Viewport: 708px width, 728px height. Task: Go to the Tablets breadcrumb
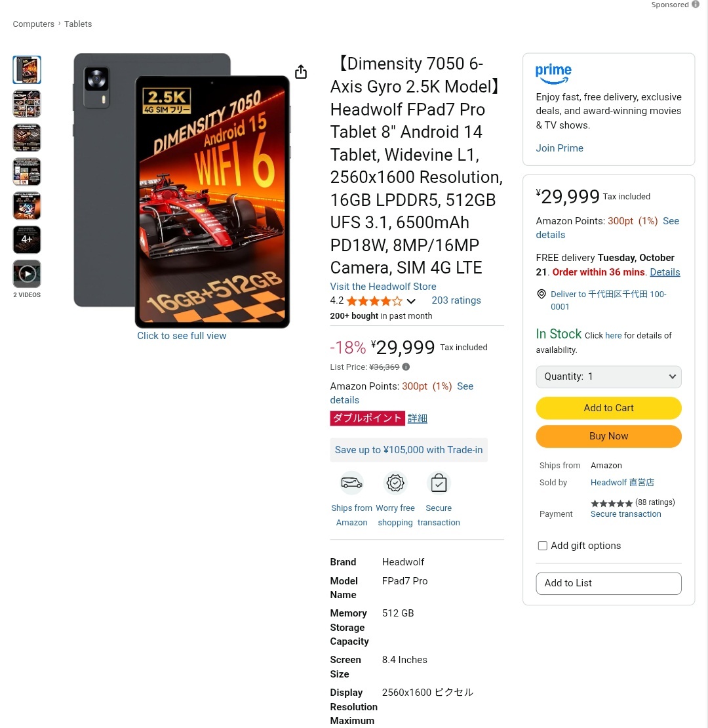click(78, 24)
